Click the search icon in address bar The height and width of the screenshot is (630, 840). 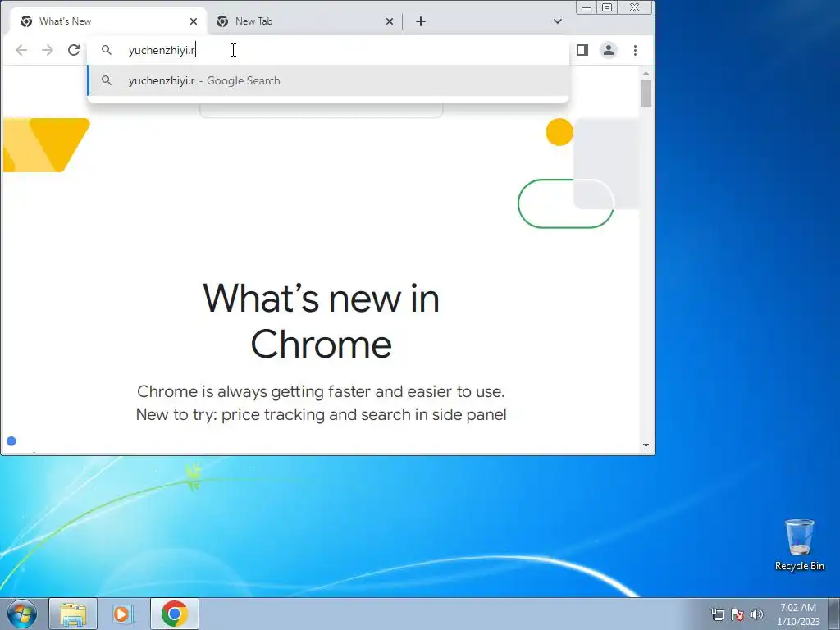pyautogui.click(x=107, y=50)
